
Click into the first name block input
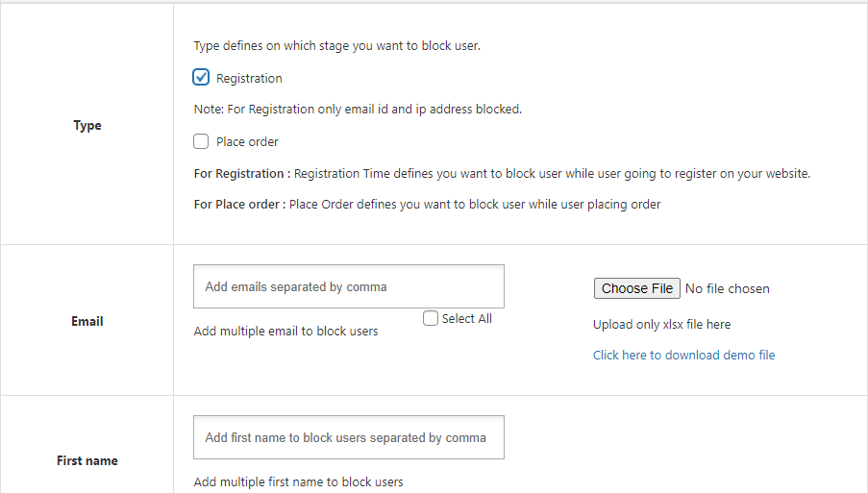point(349,437)
